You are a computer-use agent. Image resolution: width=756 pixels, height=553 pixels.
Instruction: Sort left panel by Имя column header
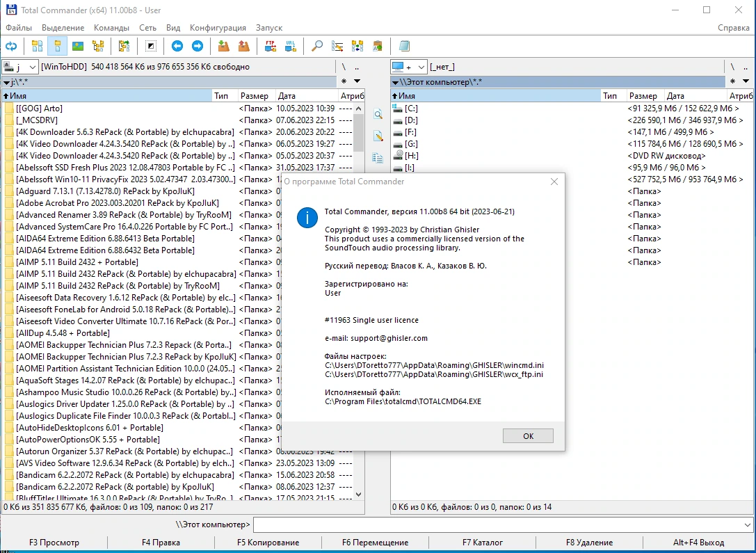[107, 96]
